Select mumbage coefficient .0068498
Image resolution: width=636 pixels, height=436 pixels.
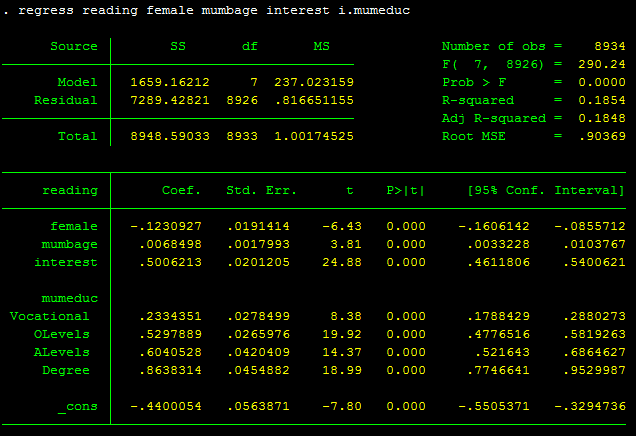click(x=170, y=245)
